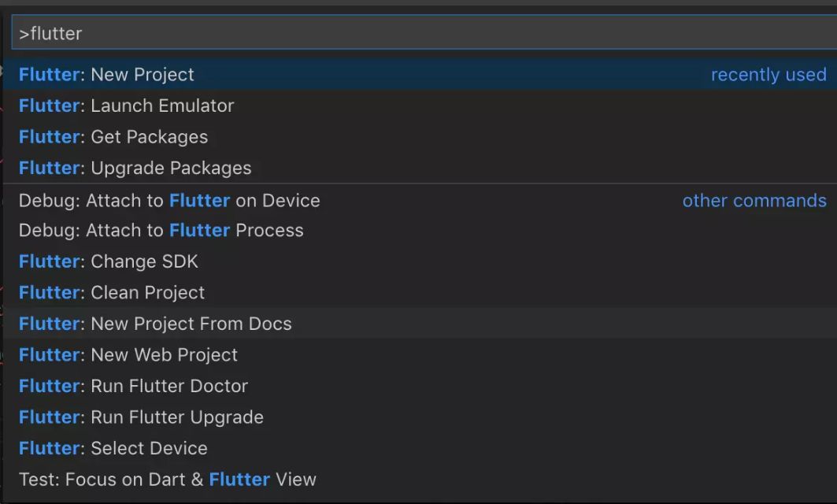Choose Flutter: Get Packages command
837x504 pixels.
click(x=113, y=137)
